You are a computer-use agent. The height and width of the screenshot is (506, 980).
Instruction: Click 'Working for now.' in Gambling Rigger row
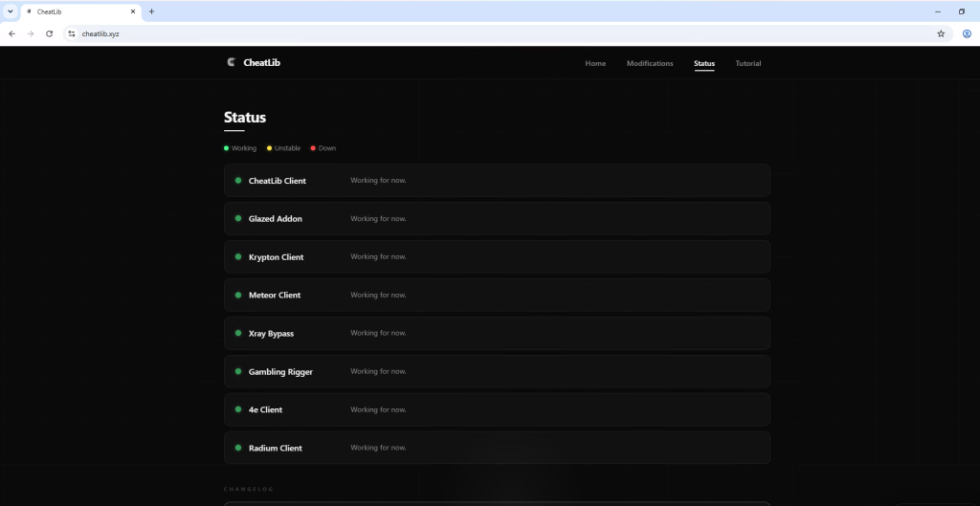[x=378, y=371]
